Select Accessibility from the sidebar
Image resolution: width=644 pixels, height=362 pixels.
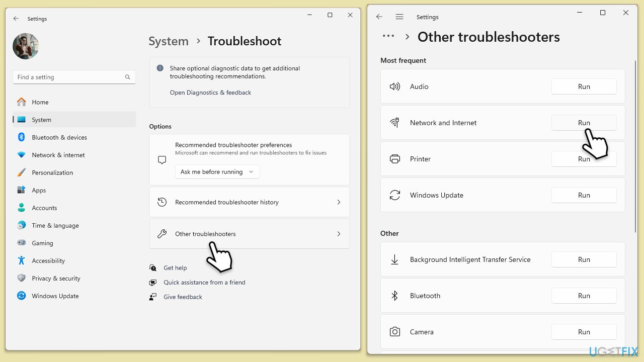coord(48,260)
